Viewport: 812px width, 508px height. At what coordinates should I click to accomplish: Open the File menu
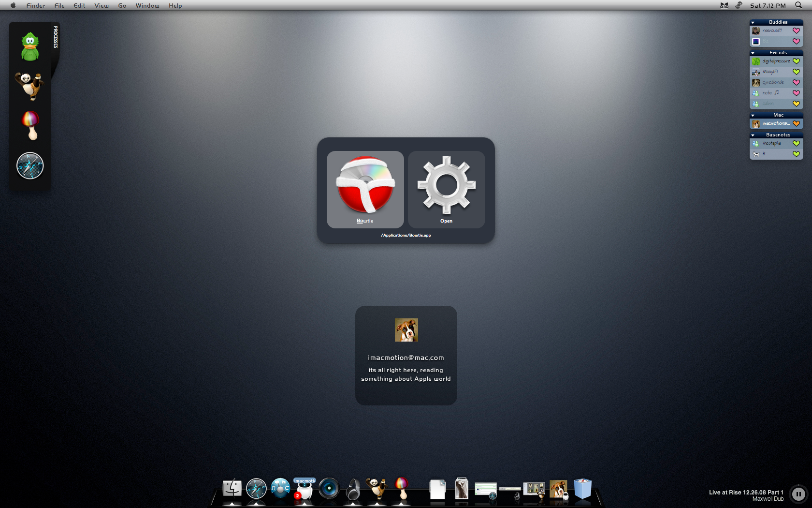pyautogui.click(x=59, y=5)
